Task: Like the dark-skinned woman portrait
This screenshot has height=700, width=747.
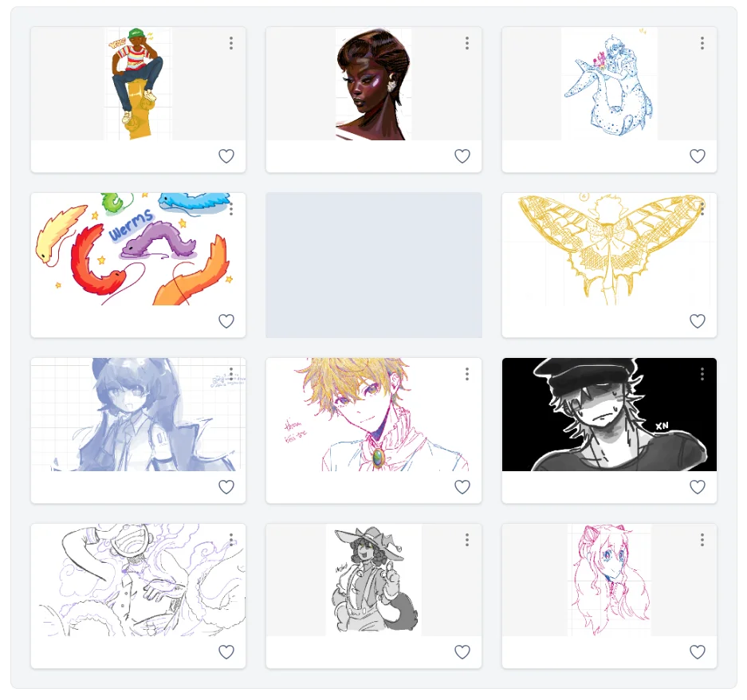Action: tap(462, 155)
